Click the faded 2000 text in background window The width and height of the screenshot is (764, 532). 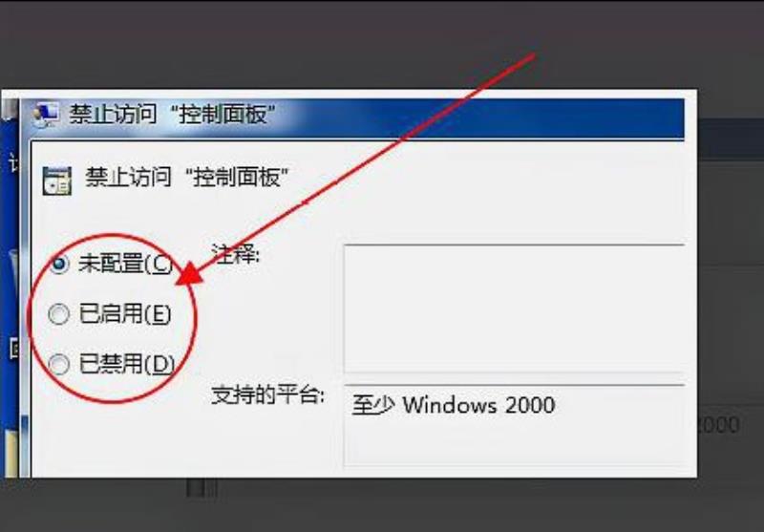[719, 425]
